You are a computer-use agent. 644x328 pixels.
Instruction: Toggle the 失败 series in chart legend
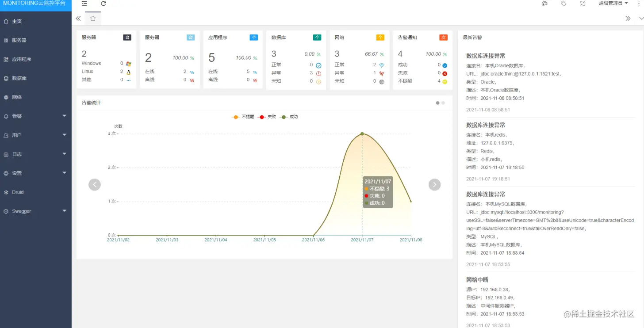coord(268,117)
